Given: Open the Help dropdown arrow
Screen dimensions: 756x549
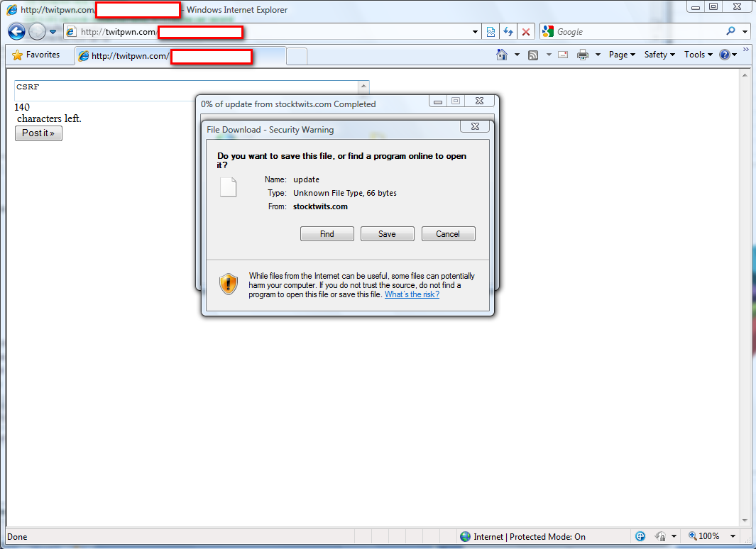Looking at the screenshot, I should tap(734, 55).
